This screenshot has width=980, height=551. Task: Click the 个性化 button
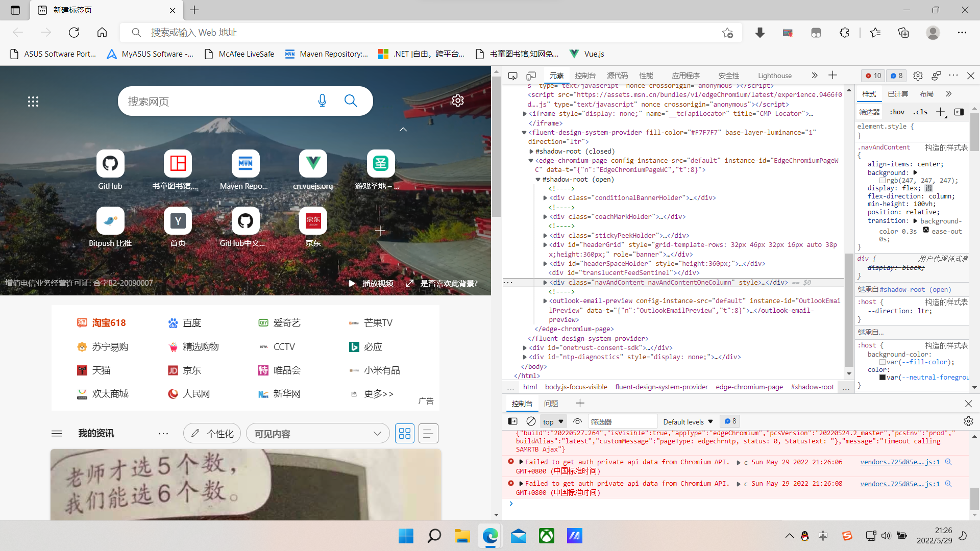tap(212, 434)
